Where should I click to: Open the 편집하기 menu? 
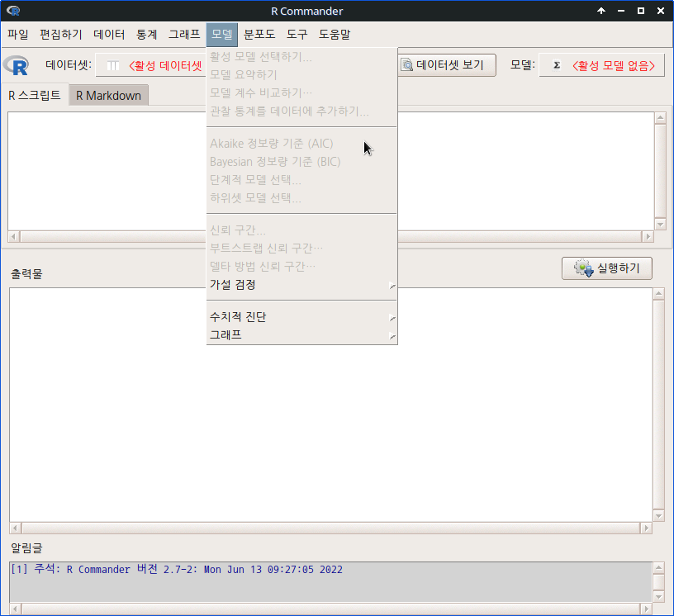61,34
